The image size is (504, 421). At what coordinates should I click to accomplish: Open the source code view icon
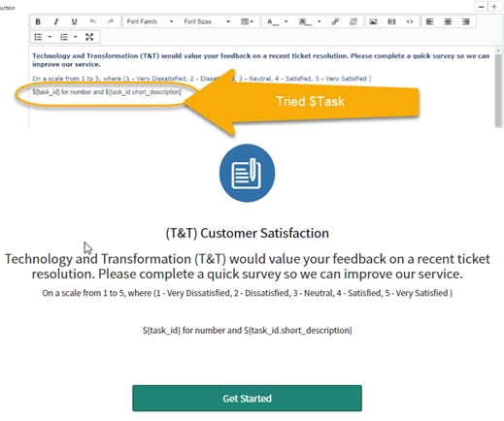click(410, 21)
